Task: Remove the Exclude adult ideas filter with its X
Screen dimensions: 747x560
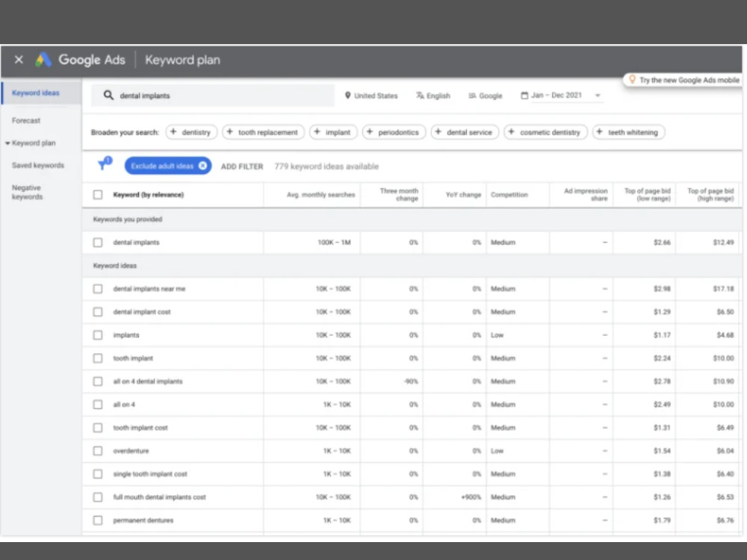Action: [203, 166]
